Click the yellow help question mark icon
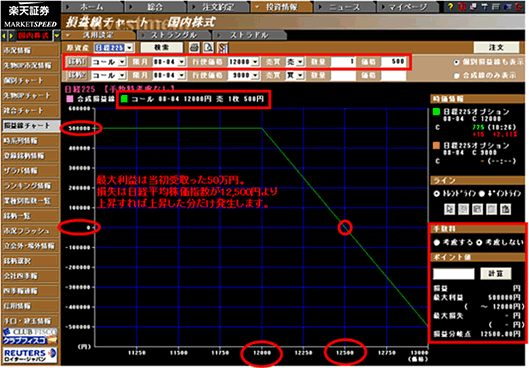 click(450, 6)
